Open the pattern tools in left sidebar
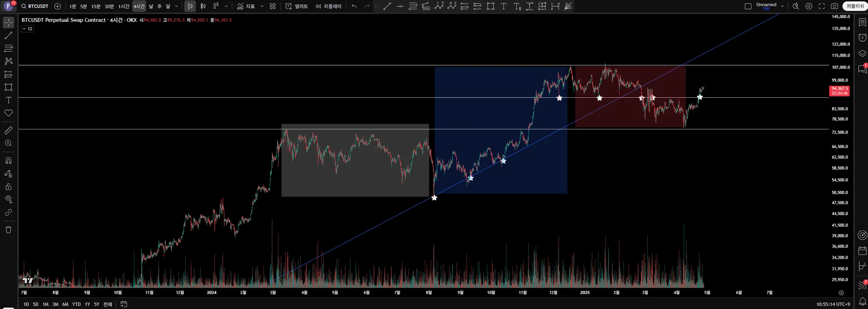868x309 pixels. [x=9, y=61]
